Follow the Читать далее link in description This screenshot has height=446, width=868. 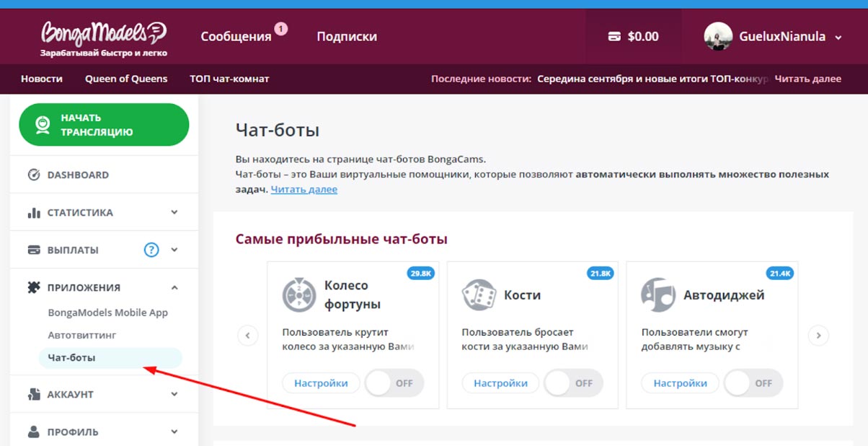[304, 189]
